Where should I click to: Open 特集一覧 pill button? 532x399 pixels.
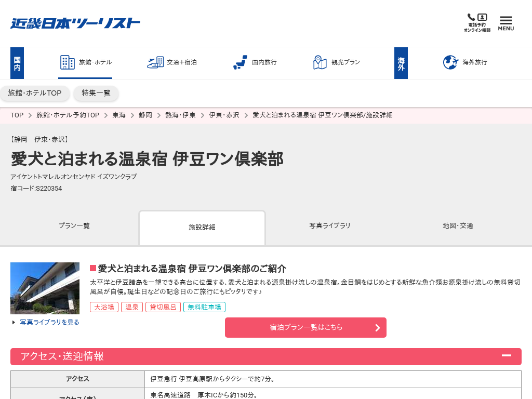[96, 93]
